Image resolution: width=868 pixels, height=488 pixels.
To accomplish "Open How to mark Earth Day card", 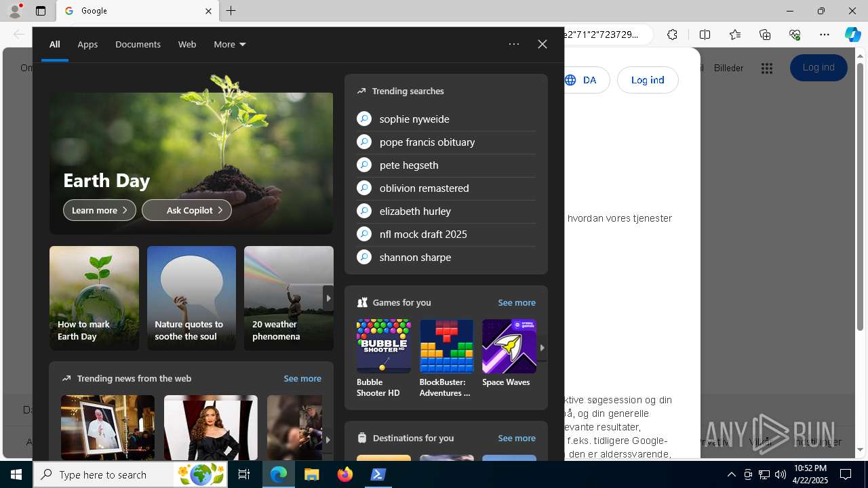I will pos(94,298).
